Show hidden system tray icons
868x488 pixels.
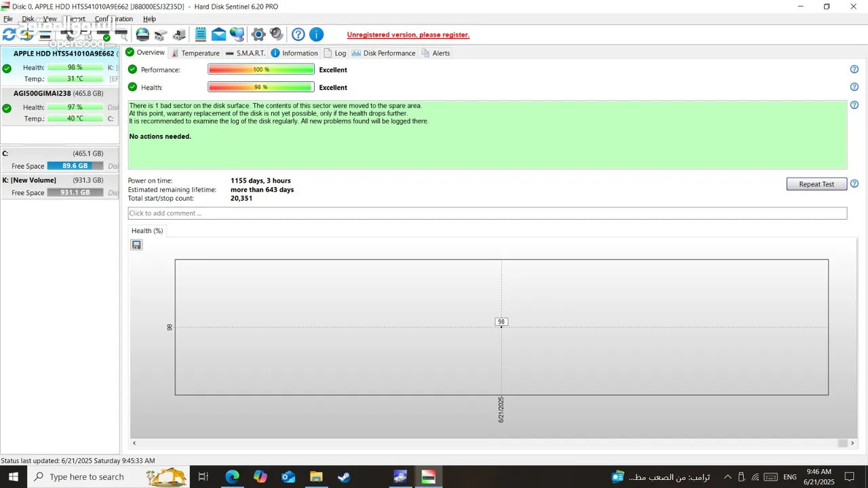click(x=728, y=477)
